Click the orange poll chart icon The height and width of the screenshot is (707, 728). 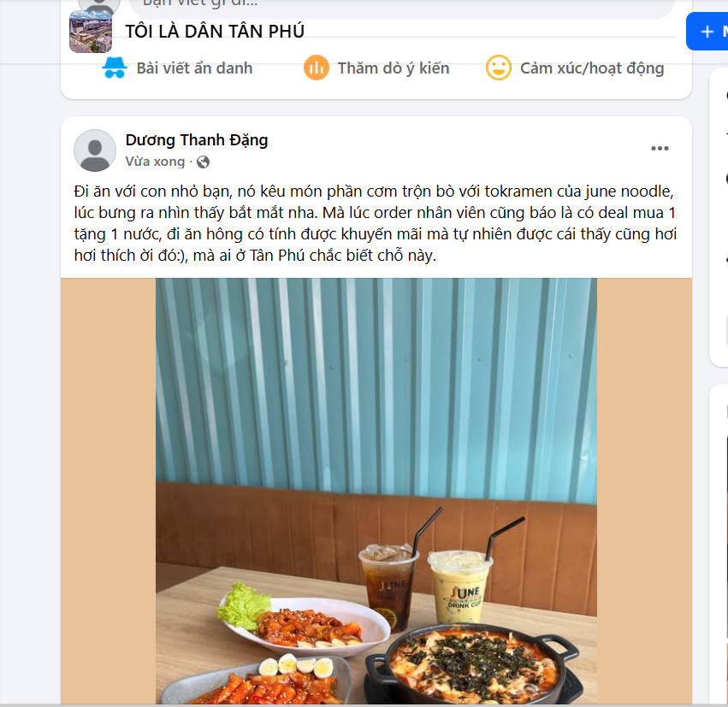[x=317, y=68]
